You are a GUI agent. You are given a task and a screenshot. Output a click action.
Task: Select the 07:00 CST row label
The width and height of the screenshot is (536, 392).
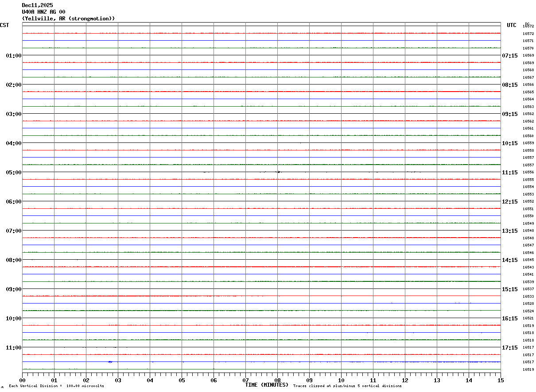(x=14, y=231)
